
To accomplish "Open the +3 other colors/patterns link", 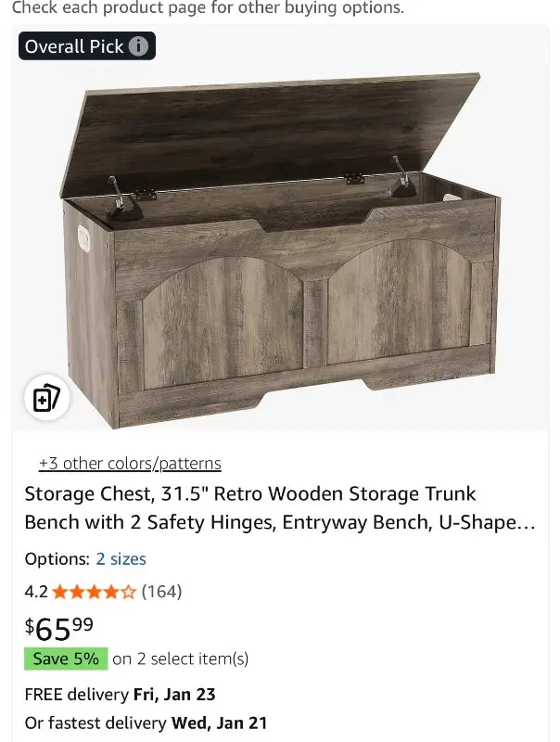I will (x=130, y=463).
